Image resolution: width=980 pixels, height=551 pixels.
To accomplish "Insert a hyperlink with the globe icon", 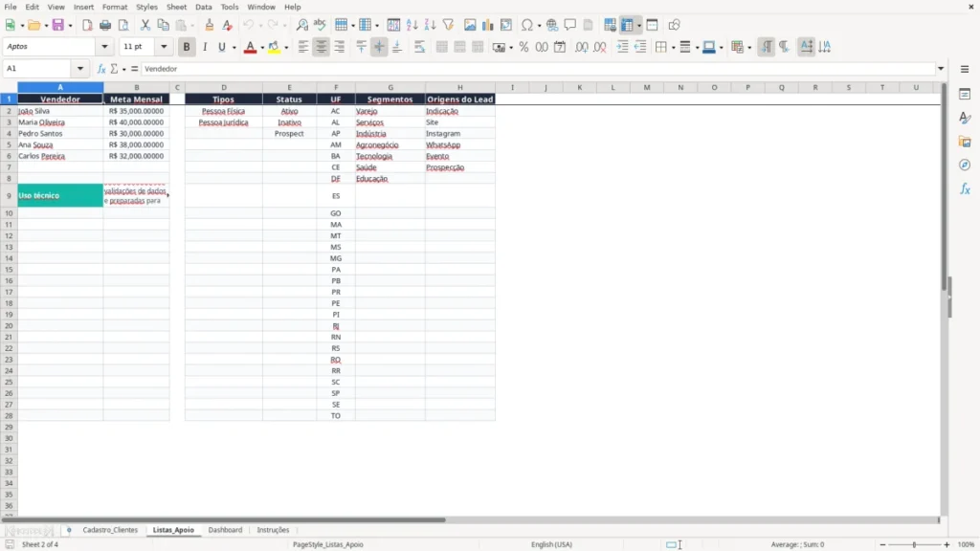I will pyautogui.click(x=552, y=25).
